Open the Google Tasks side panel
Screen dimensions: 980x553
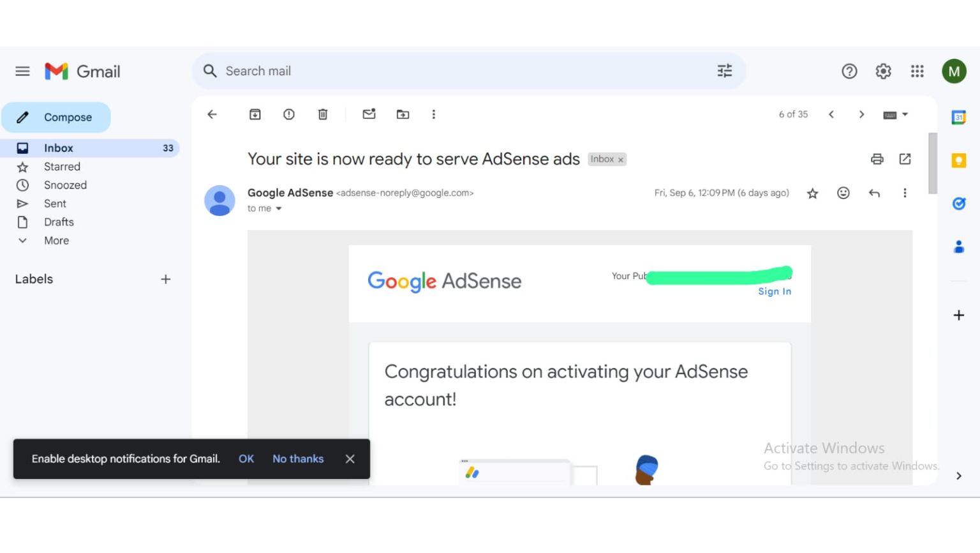pos(958,204)
